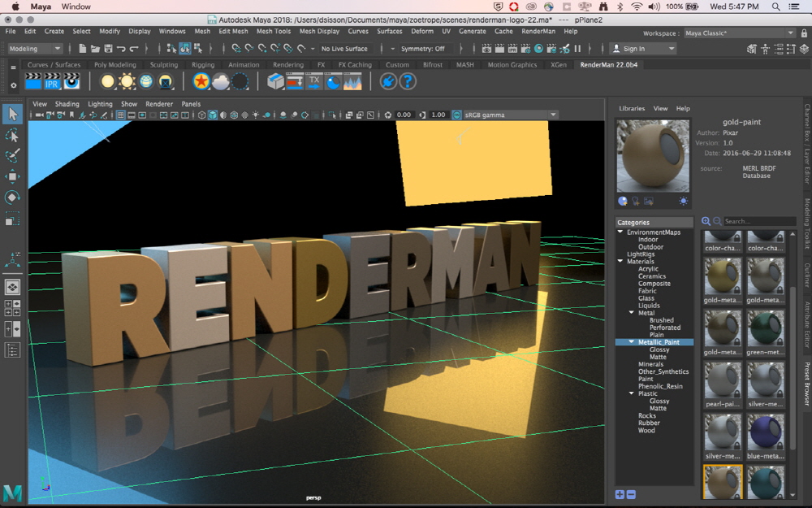Screen dimensions: 812x508
Task: Collapse the Metallic_Paint category
Action: tap(633, 342)
